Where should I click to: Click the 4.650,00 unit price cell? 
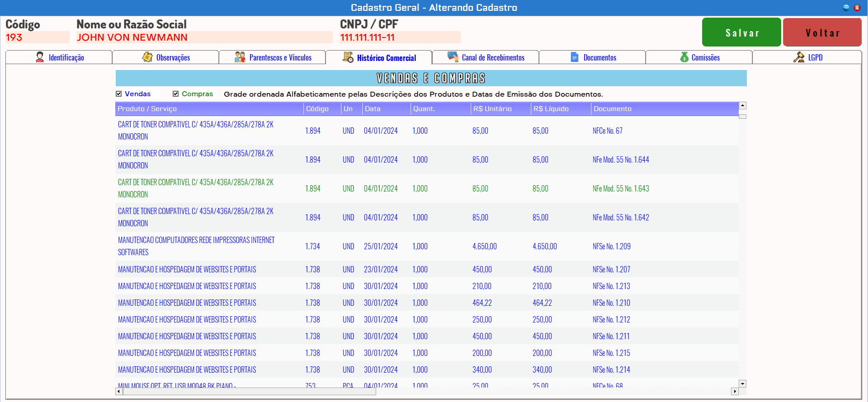pyautogui.click(x=485, y=246)
